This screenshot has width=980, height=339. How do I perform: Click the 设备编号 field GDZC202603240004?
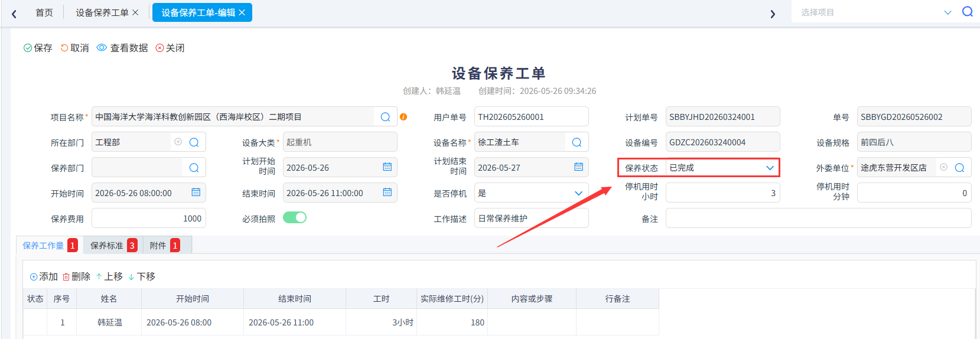pos(722,142)
